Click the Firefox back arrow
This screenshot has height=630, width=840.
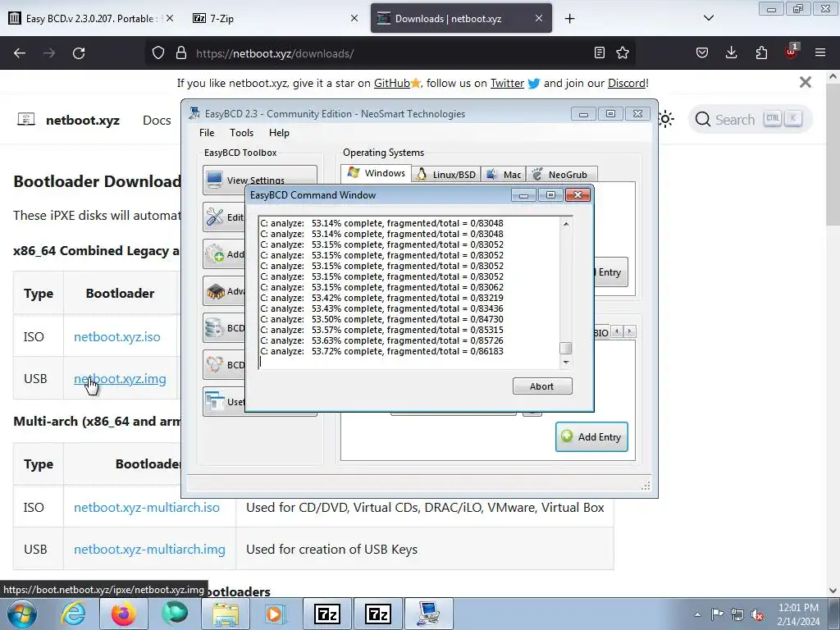point(20,53)
